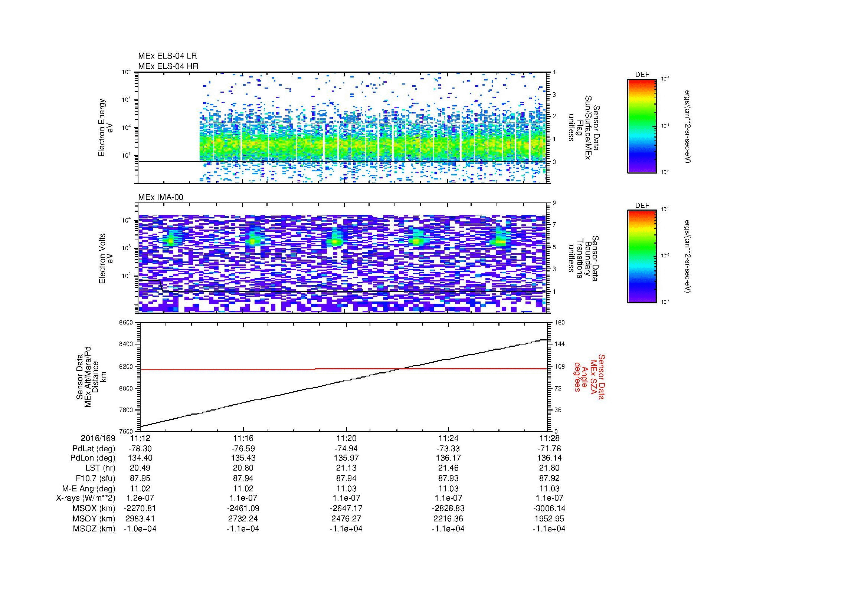
Task: Click the 'MSOZ (km)' row label
Action: pyautogui.click(x=94, y=529)
